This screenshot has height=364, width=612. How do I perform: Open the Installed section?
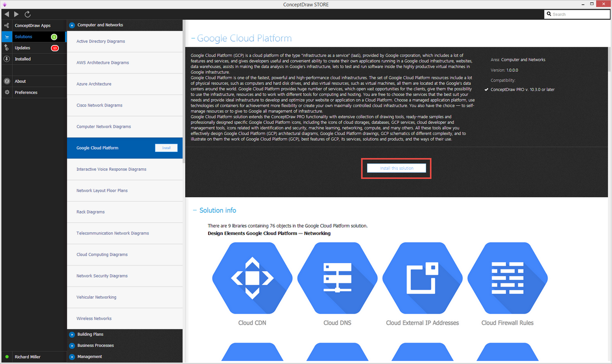(33, 59)
